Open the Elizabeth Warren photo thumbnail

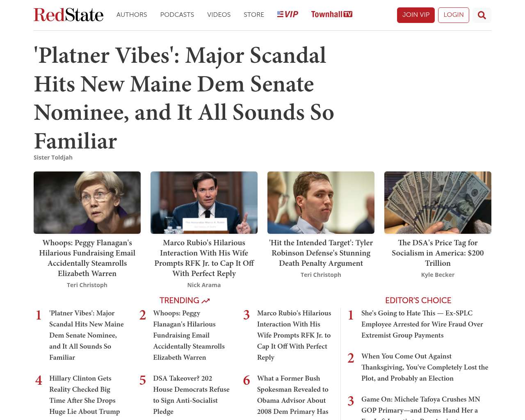pyautogui.click(x=87, y=203)
